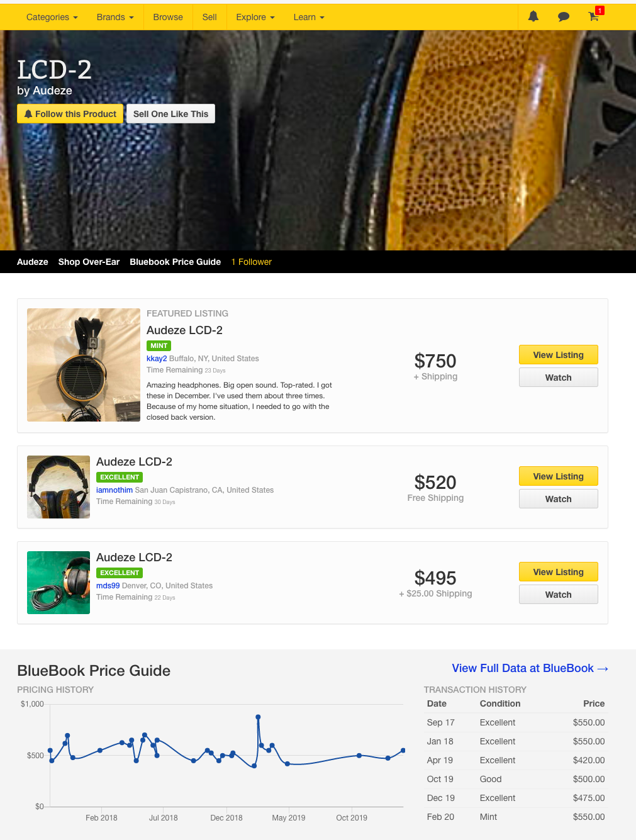
Task: View Listing for the $750 LCD-2
Action: [x=559, y=355]
